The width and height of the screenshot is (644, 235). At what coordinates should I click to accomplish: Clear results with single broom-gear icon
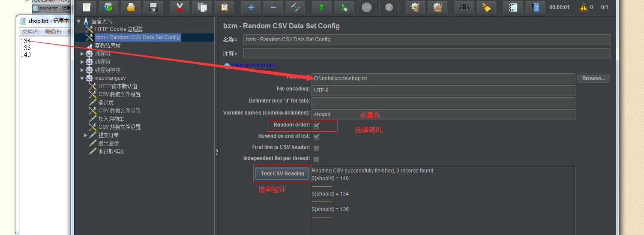pos(415,7)
